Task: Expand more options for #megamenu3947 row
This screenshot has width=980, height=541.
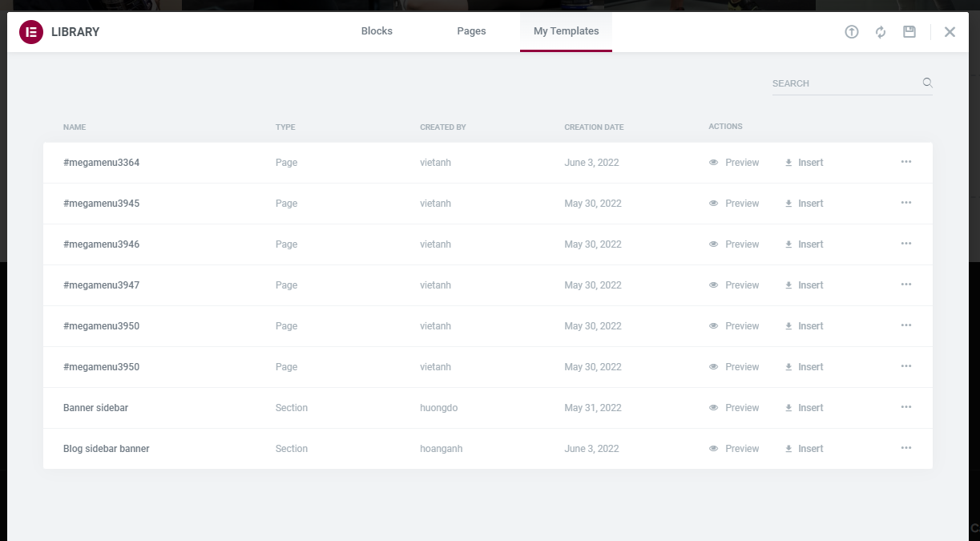Action: point(906,285)
